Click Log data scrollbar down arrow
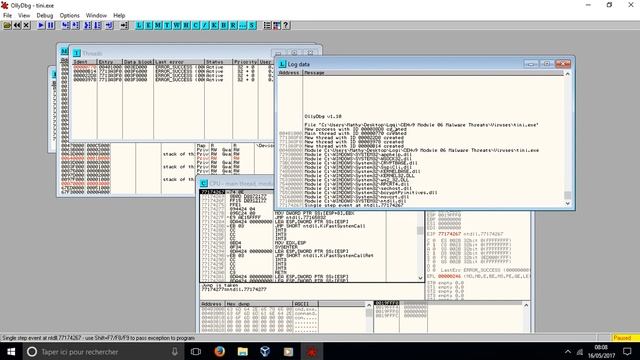Viewport: 640px width, 360px height. click(567, 203)
